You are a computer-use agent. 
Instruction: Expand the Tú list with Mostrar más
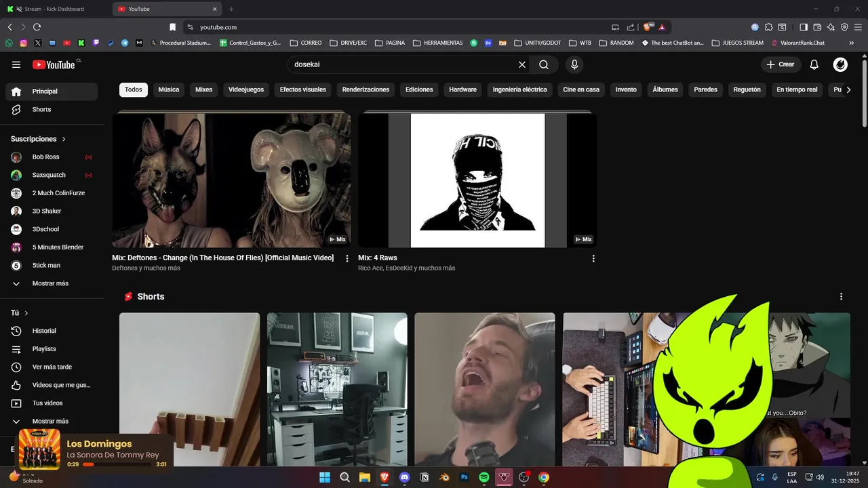(52, 421)
